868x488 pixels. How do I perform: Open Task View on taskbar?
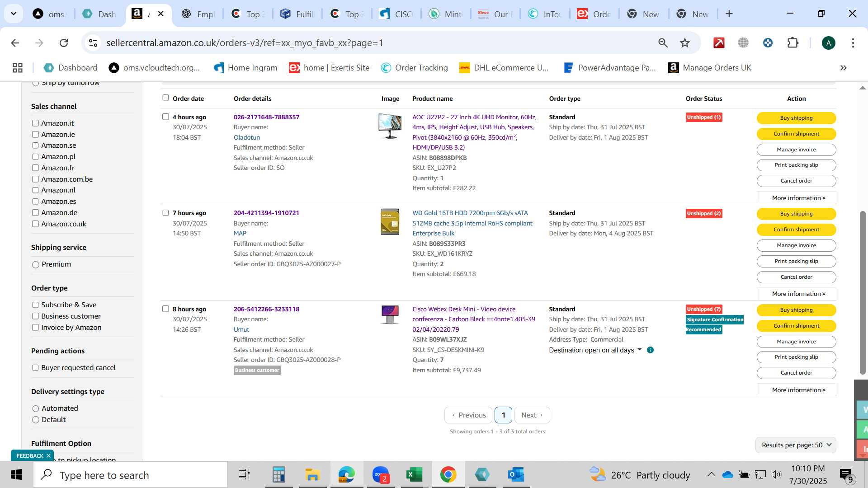click(244, 475)
